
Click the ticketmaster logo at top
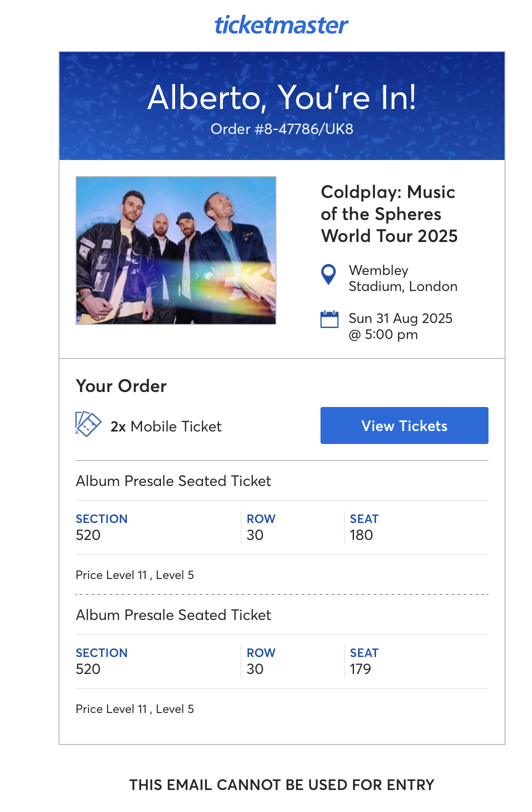coord(281,25)
